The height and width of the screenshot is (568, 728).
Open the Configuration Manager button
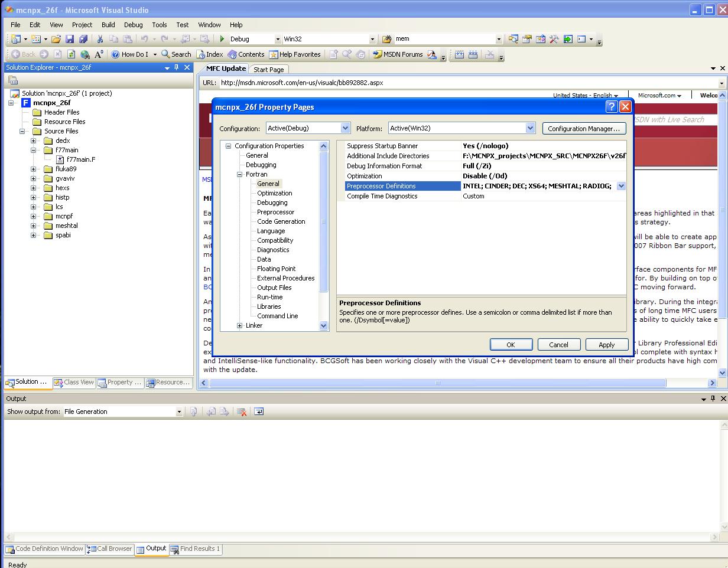click(x=584, y=128)
